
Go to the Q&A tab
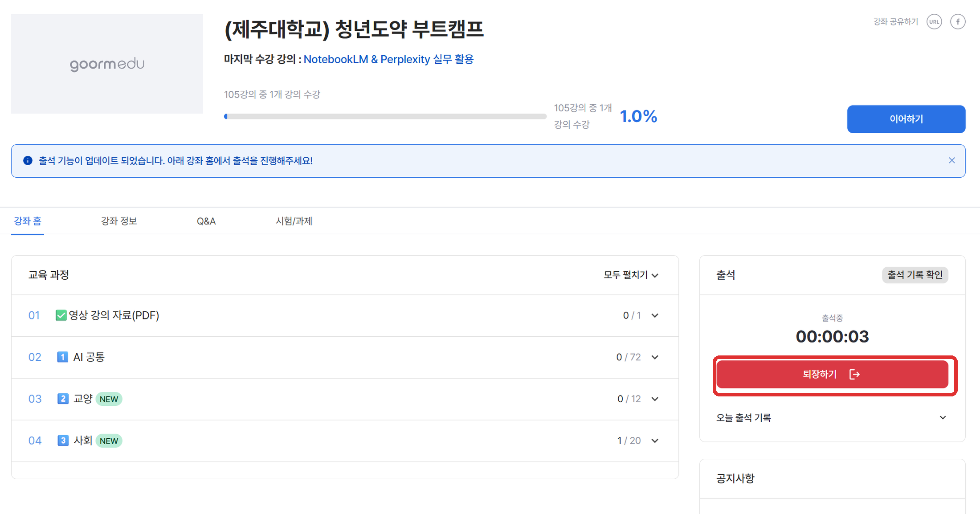pos(206,221)
